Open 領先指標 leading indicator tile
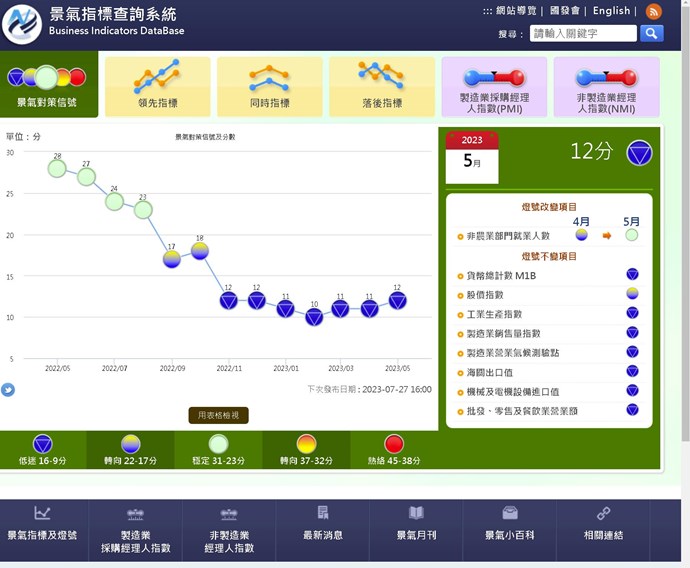The image size is (690, 568). [158, 86]
